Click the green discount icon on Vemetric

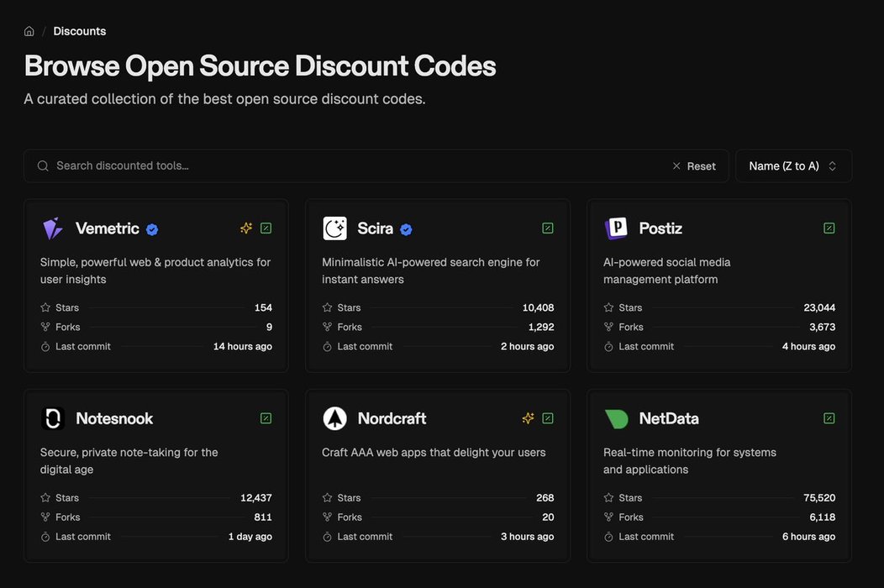tap(266, 228)
